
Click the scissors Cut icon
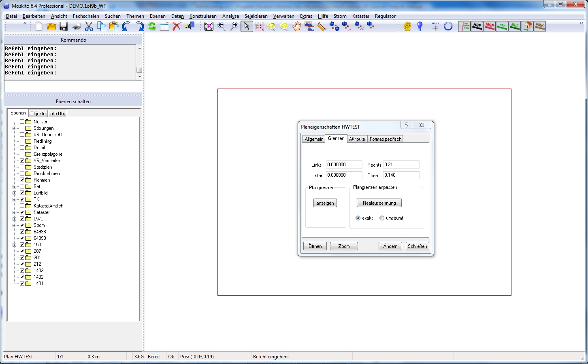coord(89,27)
